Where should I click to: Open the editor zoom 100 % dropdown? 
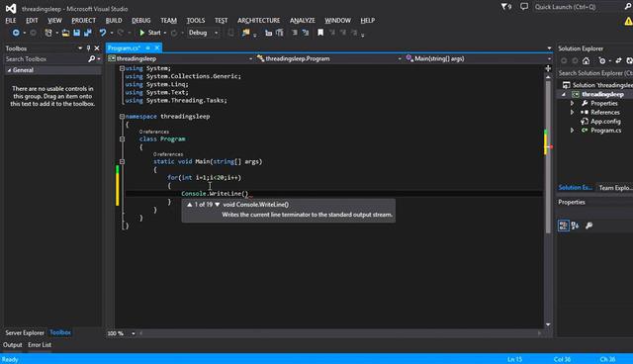coord(134,333)
